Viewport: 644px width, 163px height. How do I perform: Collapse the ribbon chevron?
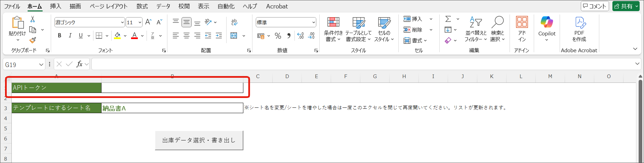[x=635, y=49]
